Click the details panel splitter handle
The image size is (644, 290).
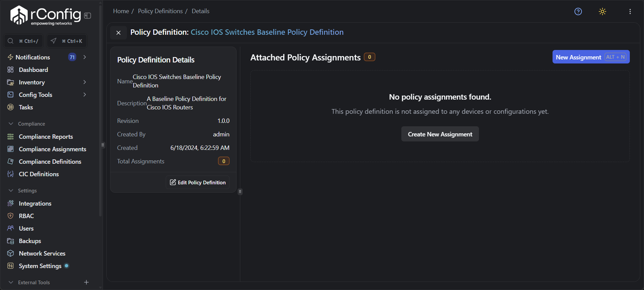pyautogui.click(x=240, y=192)
